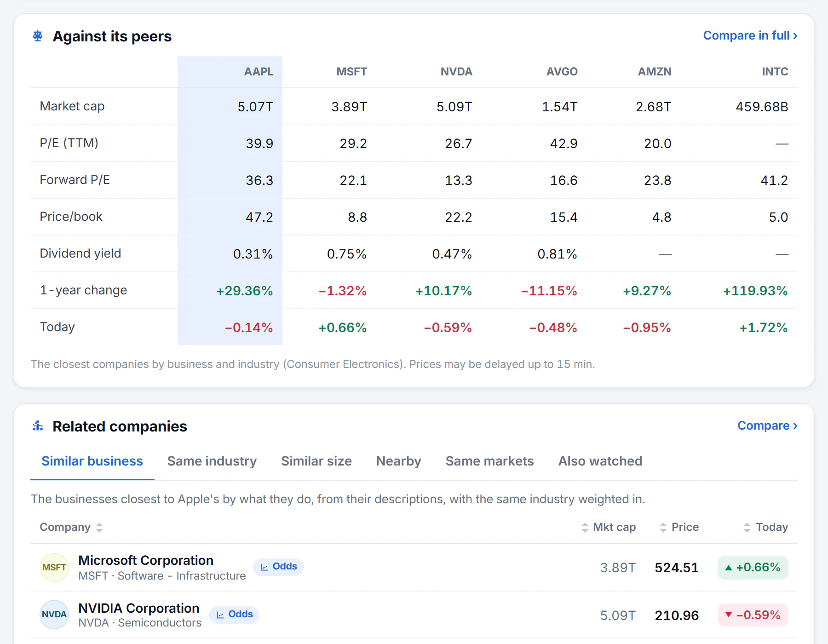Show the Also watched tab
Image resolution: width=828 pixels, height=644 pixels.
coord(600,461)
